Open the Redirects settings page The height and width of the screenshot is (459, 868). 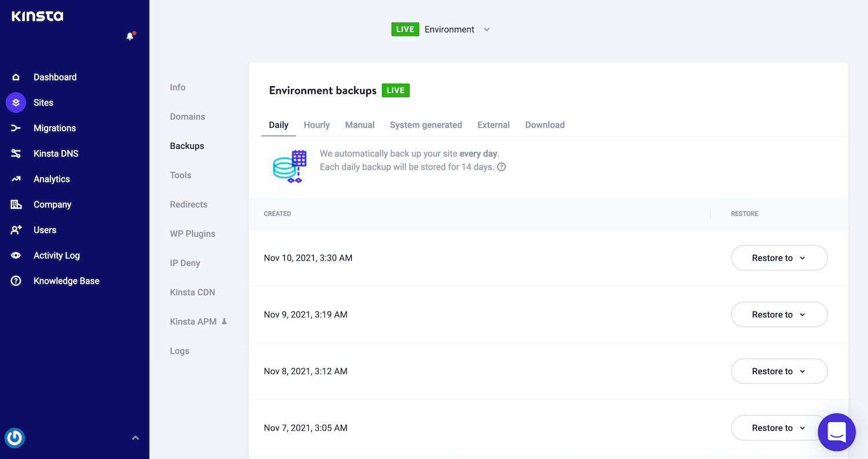tap(189, 204)
